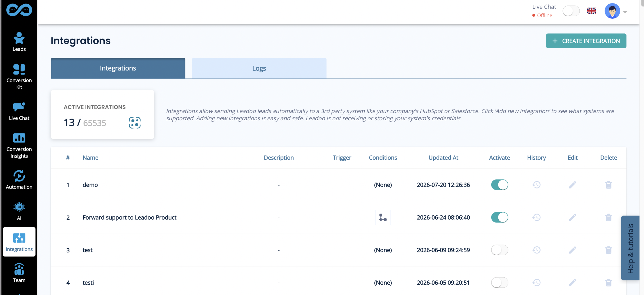Click the Trigger column header
Viewport: 644px width, 295px height.
pos(342,158)
